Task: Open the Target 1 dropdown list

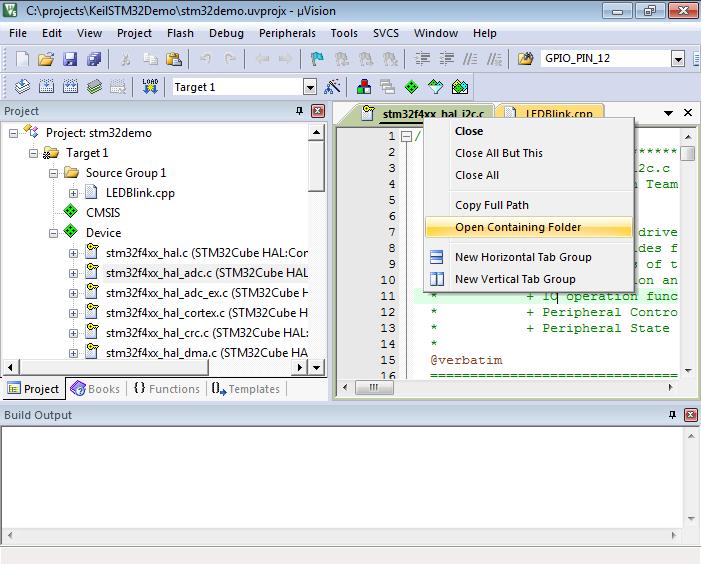Action: point(309,87)
